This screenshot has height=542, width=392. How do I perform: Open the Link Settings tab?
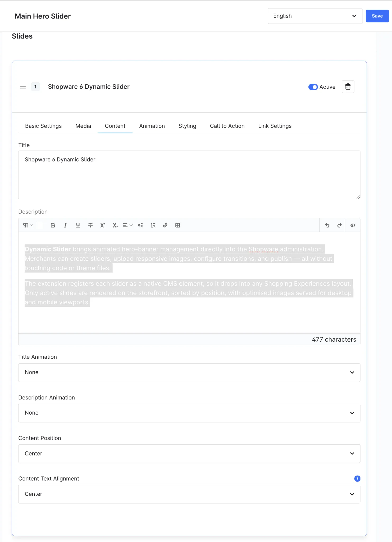coord(275,126)
